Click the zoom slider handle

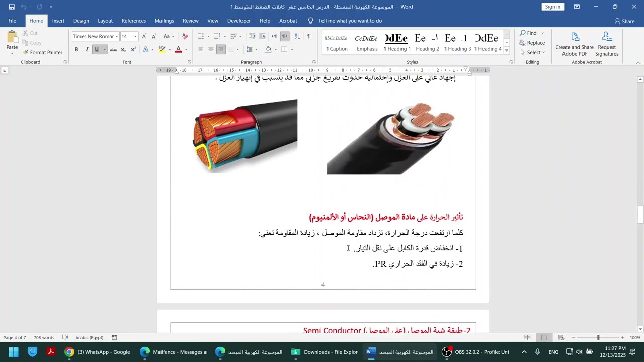click(x=598, y=337)
